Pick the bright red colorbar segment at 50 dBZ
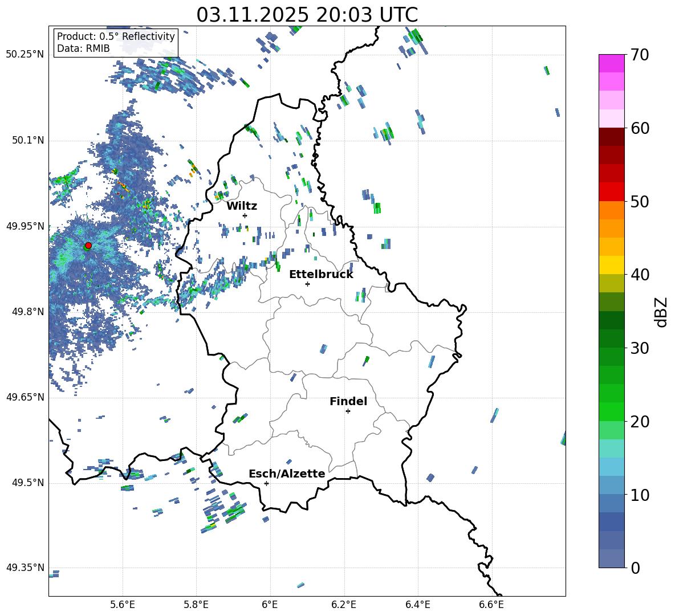The height and width of the screenshot is (616, 675). pyautogui.click(x=611, y=192)
